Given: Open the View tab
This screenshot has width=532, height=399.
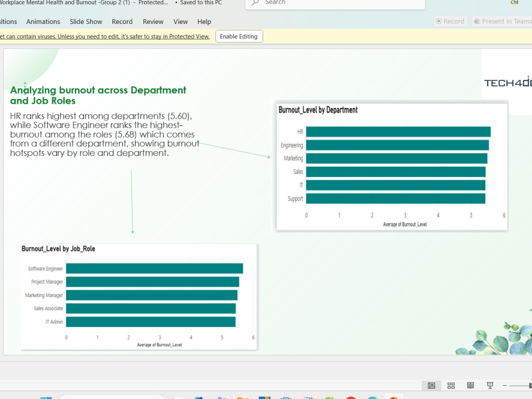Looking at the screenshot, I should 180,22.
